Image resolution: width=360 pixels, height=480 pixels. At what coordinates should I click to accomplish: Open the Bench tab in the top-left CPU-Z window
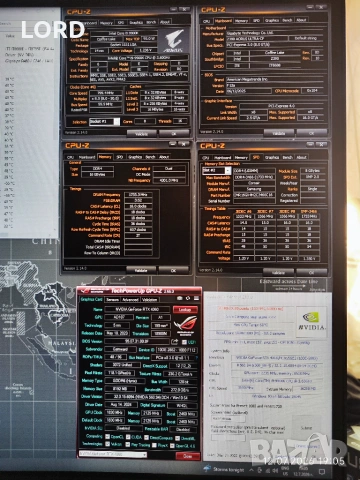(x=151, y=22)
